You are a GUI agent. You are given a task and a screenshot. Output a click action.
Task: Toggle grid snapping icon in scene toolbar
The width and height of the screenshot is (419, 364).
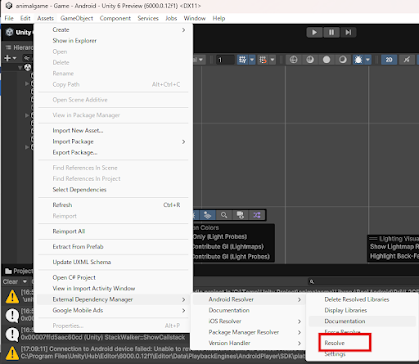tap(243, 60)
